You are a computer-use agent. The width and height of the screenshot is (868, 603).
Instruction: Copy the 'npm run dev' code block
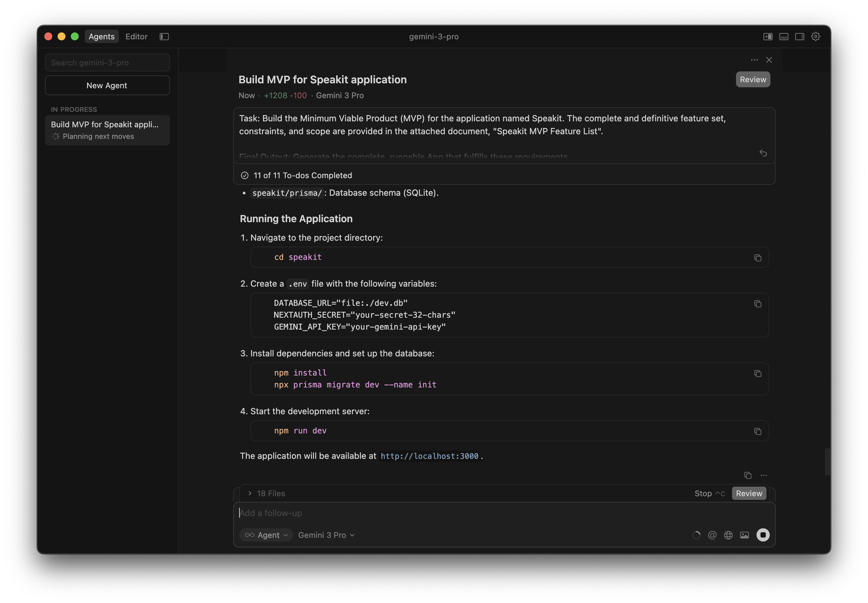(757, 431)
